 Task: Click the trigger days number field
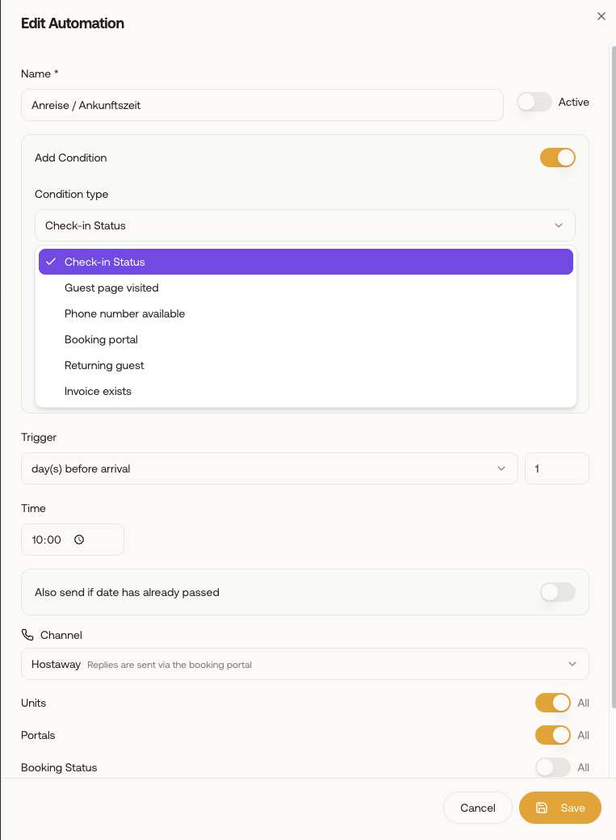pos(557,468)
